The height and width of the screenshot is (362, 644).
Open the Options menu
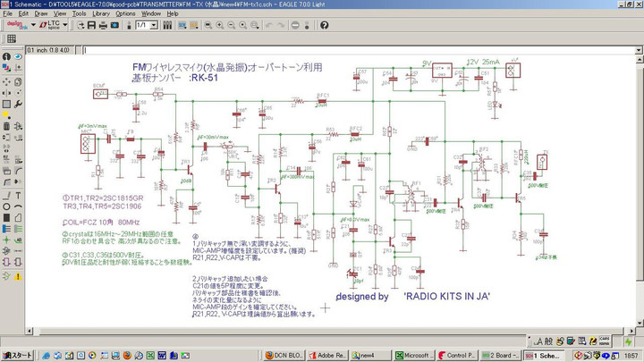[x=125, y=14]
